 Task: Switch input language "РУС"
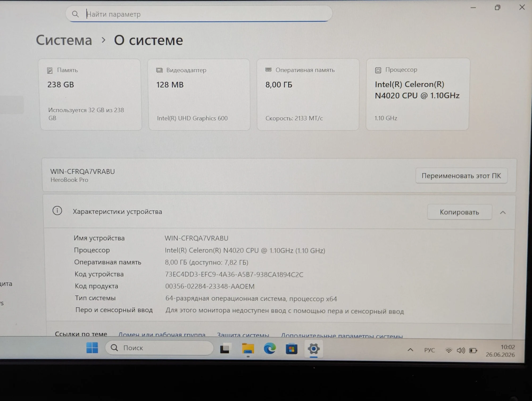pos(429,350)
